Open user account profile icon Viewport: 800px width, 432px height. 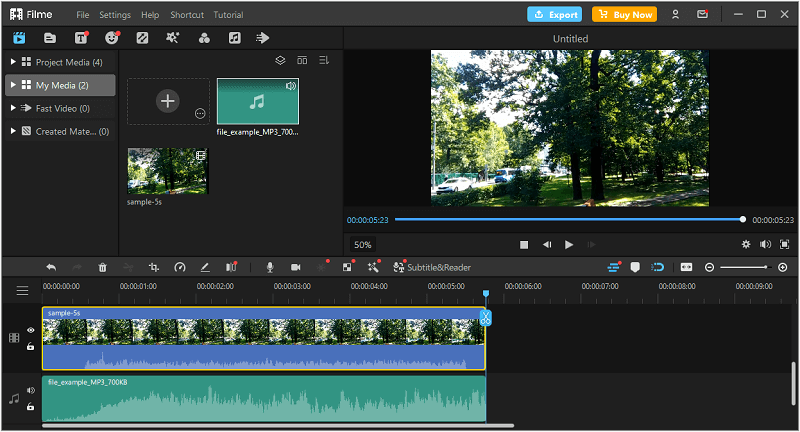pos(676,14)
